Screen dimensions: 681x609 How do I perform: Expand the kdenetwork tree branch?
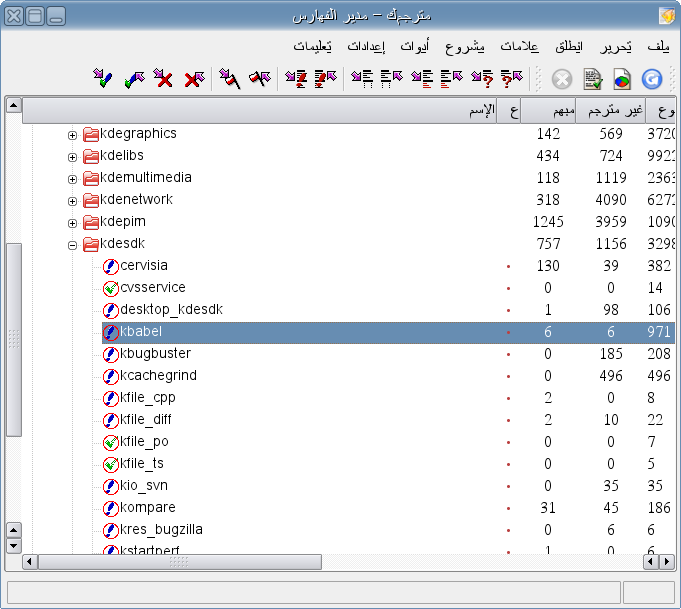click(72, 201)
